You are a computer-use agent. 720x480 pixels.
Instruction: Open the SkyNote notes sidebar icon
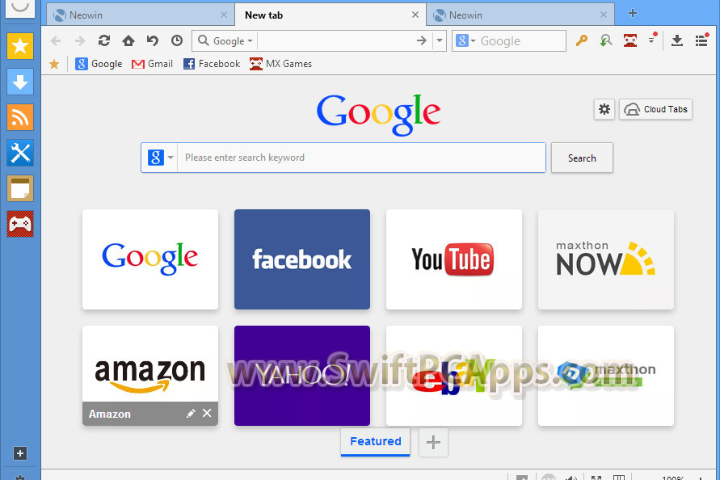click(x=20, y=188)
